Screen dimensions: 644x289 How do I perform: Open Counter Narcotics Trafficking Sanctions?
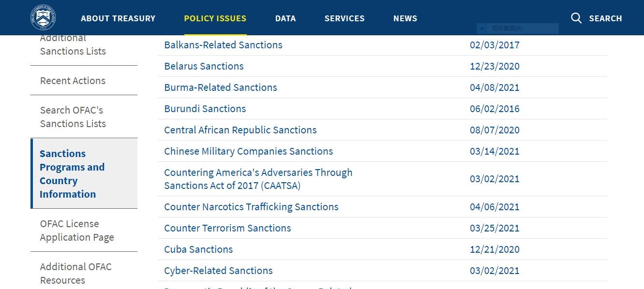[x=251, y=207]
